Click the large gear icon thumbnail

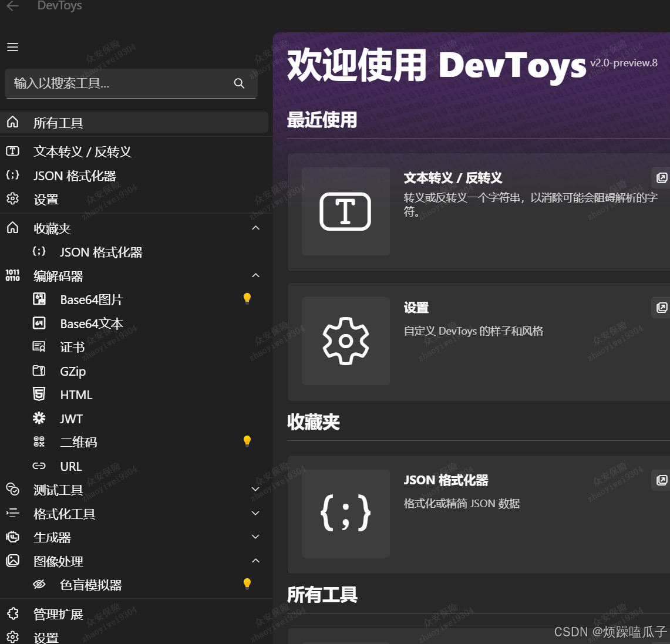pyautogui.click(x=346, y=341)
